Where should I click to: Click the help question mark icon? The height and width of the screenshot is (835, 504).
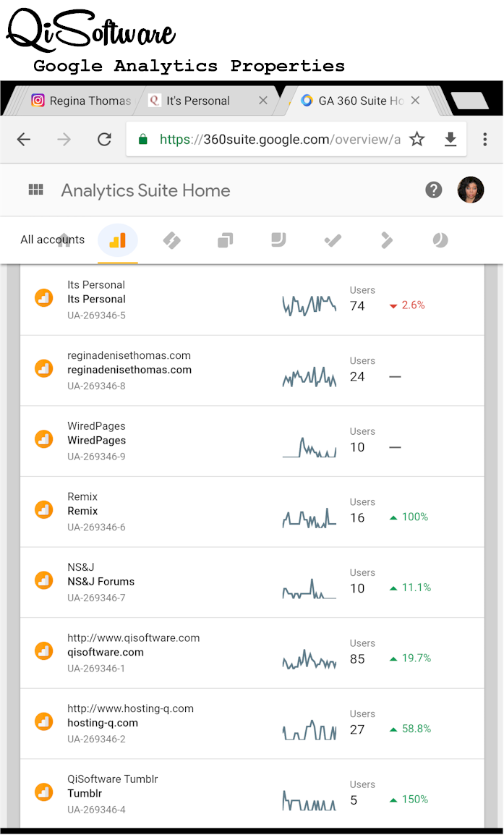(434, 190)
